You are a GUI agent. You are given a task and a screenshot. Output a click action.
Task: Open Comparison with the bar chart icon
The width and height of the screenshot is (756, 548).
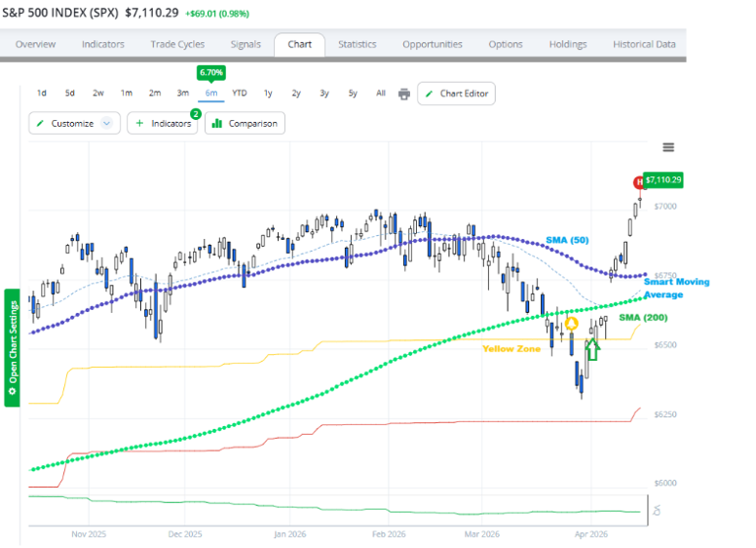pyautogui.click(x=245, y=123)
